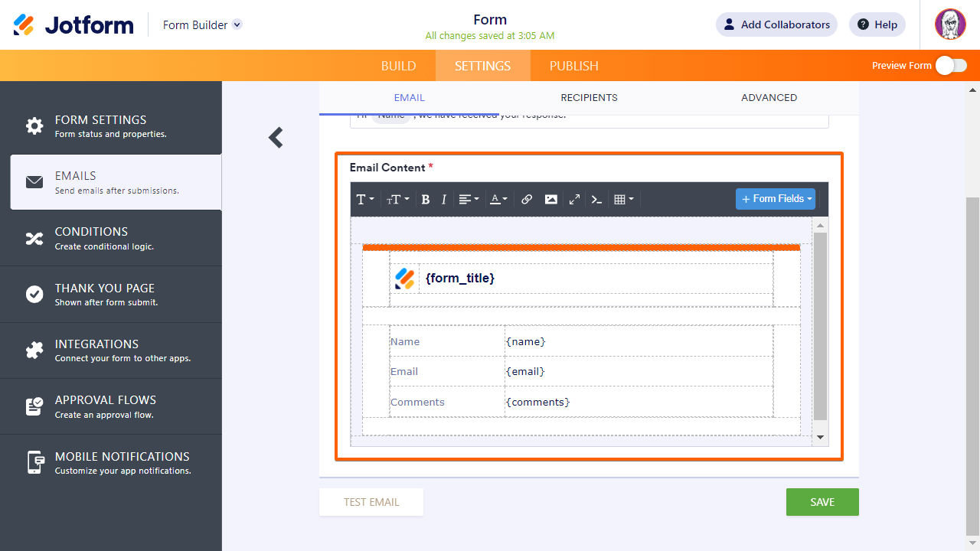This screenshot has width=980, height=551.
Task: Click the Add Collaborators button
Action: tap(776, 24)
